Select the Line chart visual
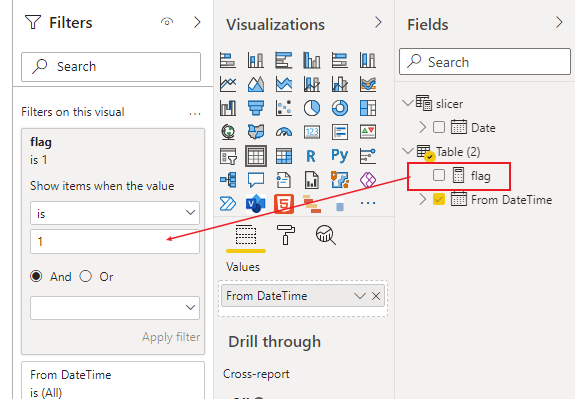 click(228, 84)
